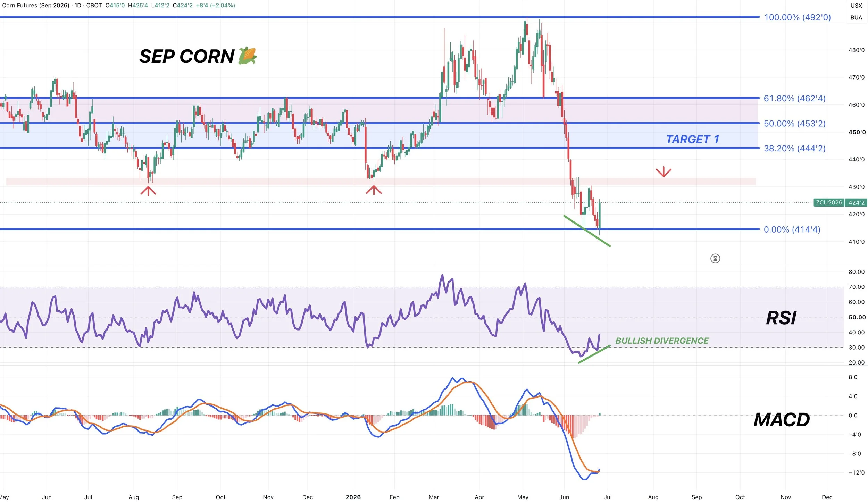Image resolution: width=868 pixels, height=502 pixels.
Task: Select the red down arrow drawing below TARGET 1
Action: coord(663,172)
